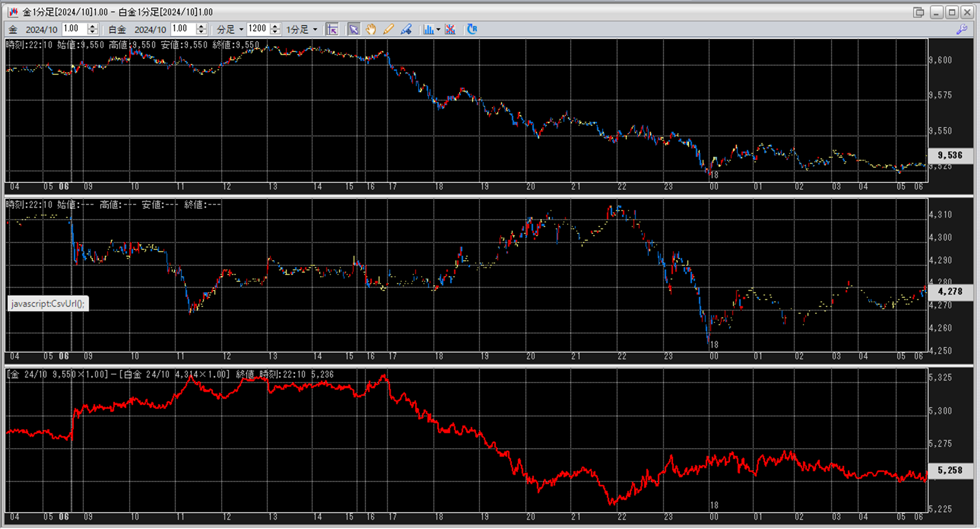This screenshot has width=980, height=529.
Task: Click the restore-down window icon in title bar
Action: (x=919, y=12)
